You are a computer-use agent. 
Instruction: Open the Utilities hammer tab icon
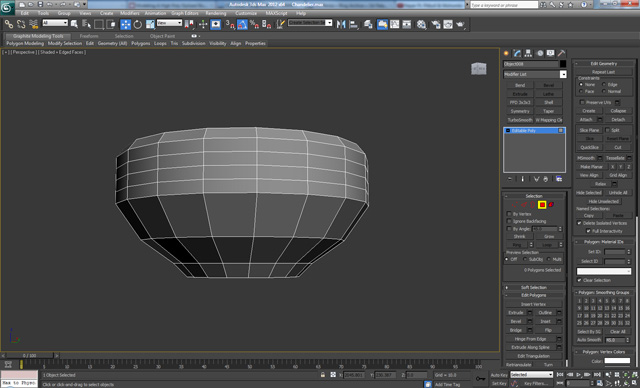[x=562, y=53]
